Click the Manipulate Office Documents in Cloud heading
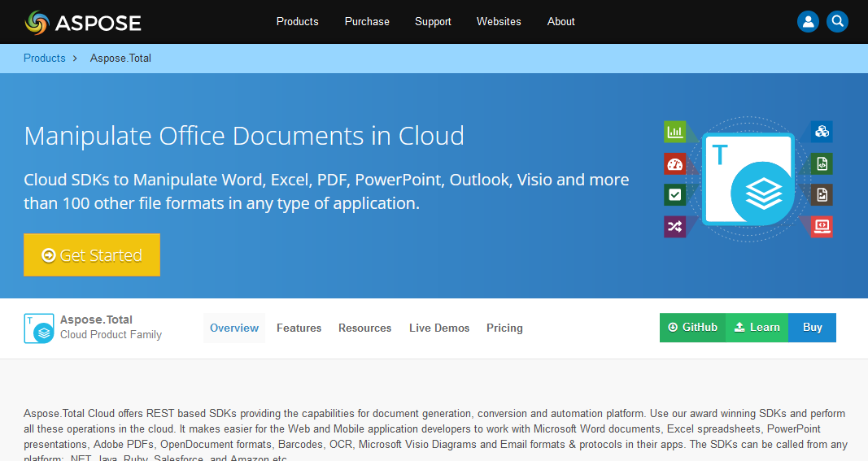The image size is (868, 461). (x=244, y=136)
